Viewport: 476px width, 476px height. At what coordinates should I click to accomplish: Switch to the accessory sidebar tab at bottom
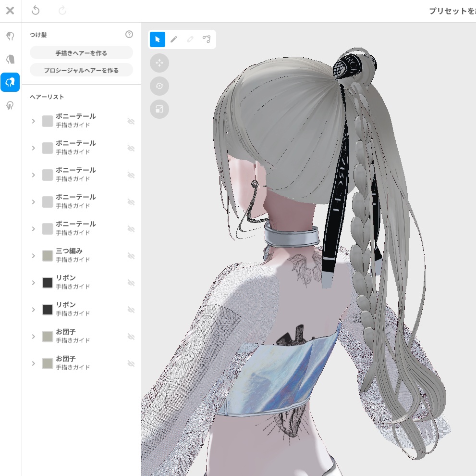10,106
